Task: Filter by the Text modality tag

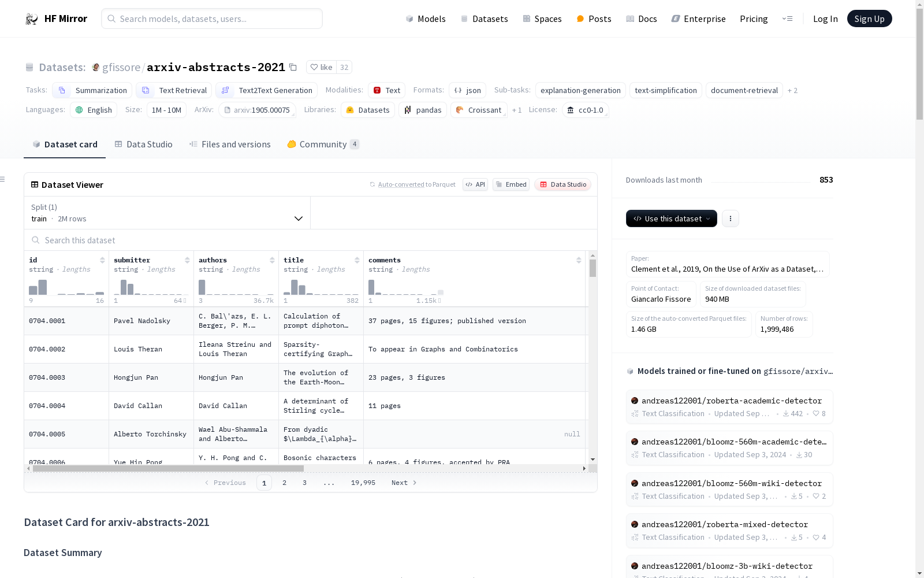Action: click(386, 90)
